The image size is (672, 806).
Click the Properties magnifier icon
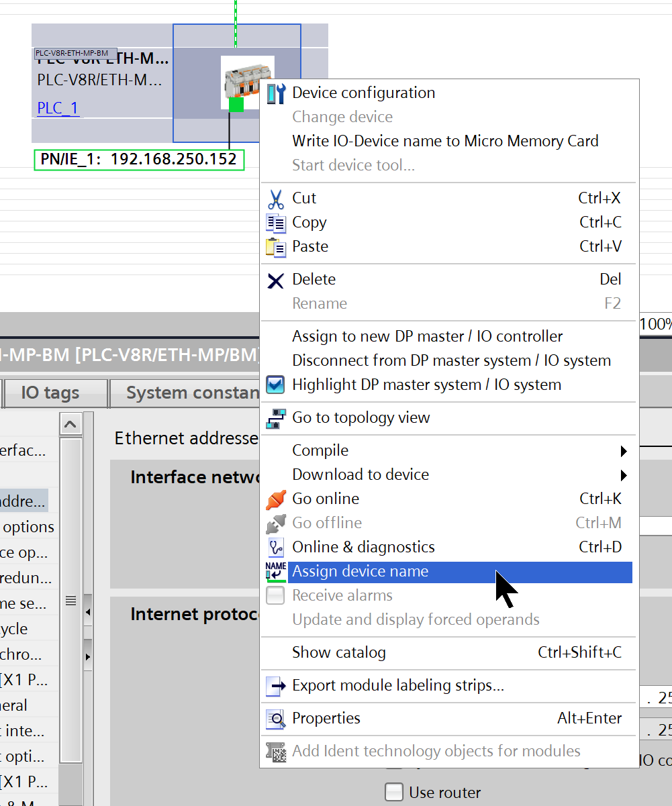coord(276,719)
